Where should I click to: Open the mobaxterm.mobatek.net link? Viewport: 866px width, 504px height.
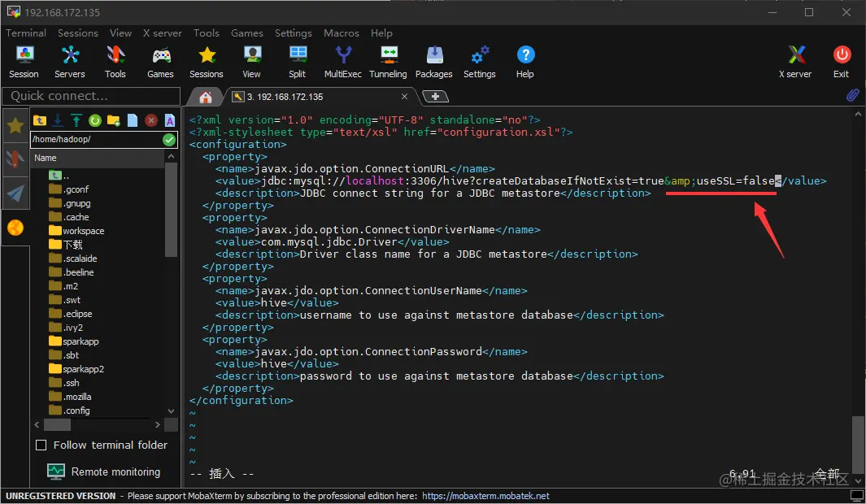click(485, 496)
